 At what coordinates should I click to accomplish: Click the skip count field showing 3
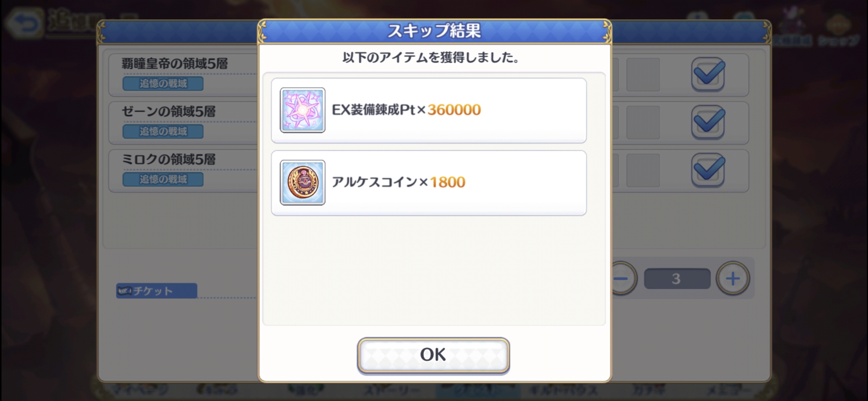click(x=677, y=278)
